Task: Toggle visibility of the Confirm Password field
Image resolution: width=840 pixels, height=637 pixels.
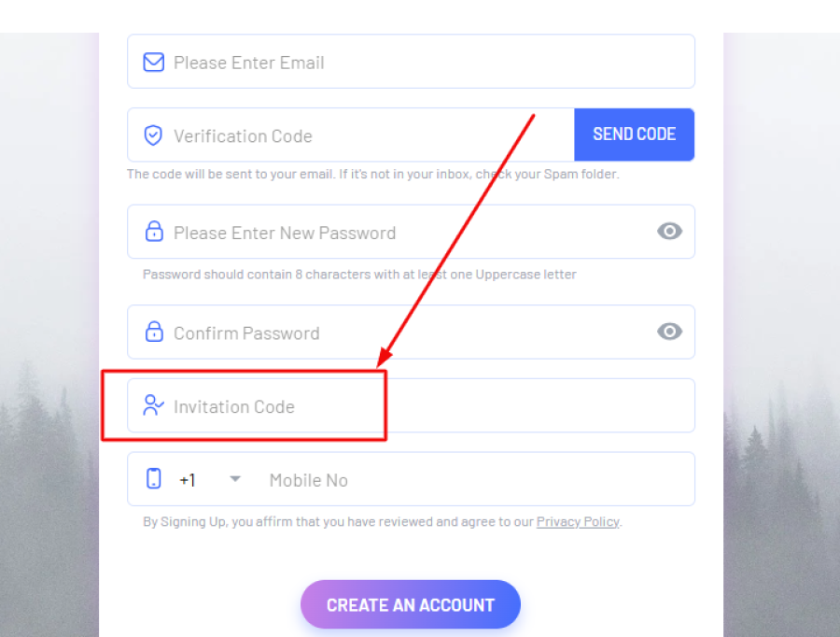Action: [x=669, y=332]
